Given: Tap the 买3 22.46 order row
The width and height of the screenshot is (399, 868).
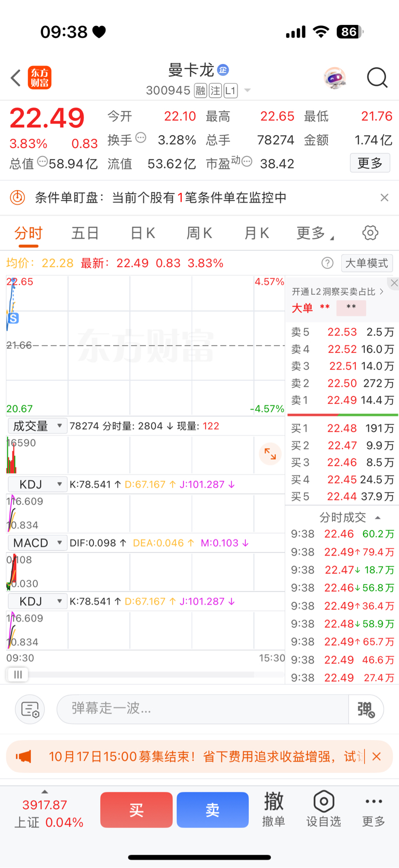Looking at the screenshot, I should point(342,462).
